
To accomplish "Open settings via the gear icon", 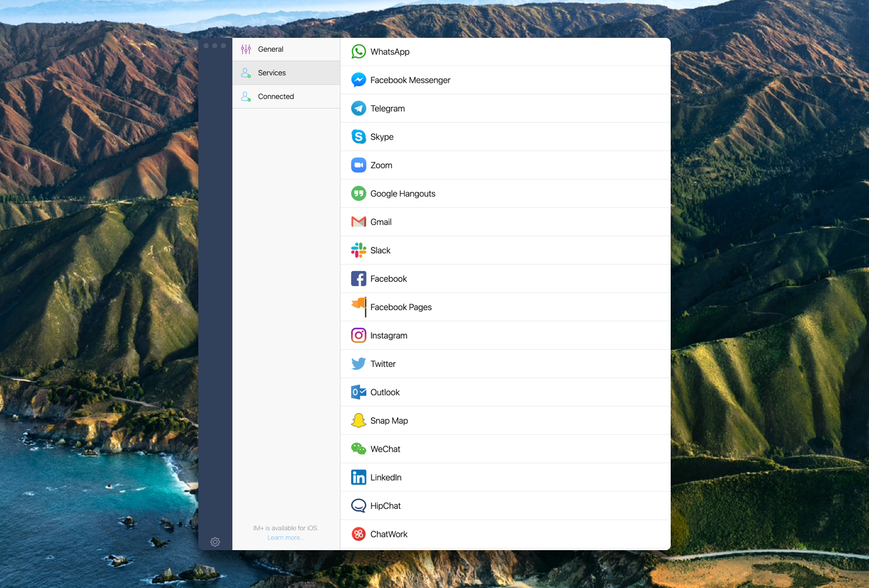I will click(x=215, y=542).
